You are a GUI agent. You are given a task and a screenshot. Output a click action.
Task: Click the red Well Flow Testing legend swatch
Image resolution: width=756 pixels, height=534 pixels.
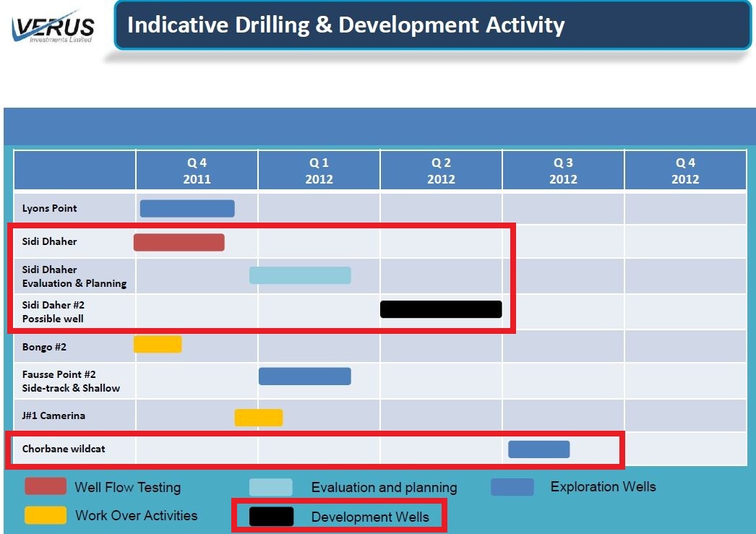click(46, 486)
